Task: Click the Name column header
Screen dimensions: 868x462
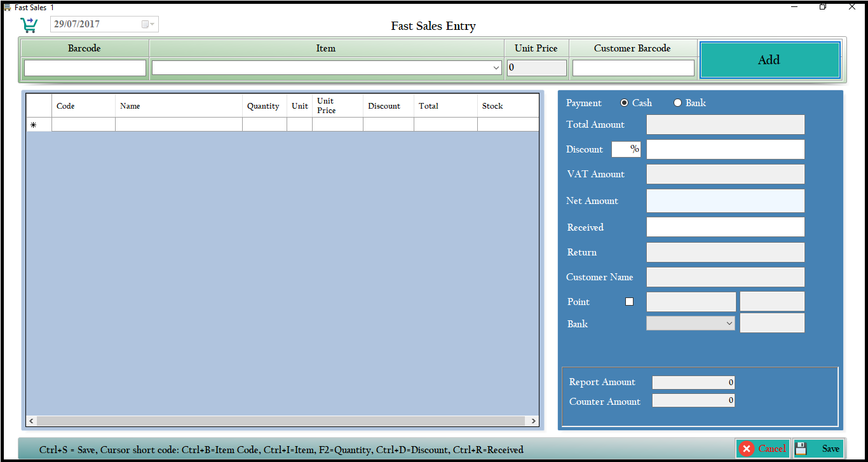Action: click(179, 106)
